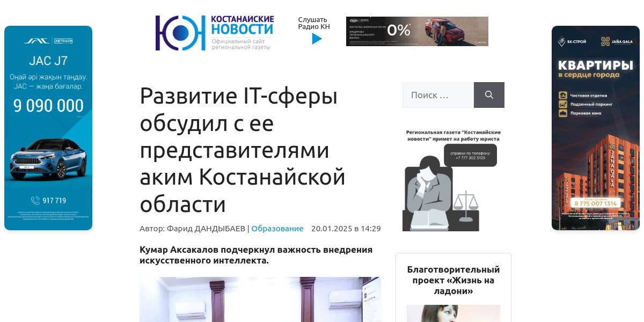Click the article photo below the lead
644x322 pixels.
click(x=260, y=299)
